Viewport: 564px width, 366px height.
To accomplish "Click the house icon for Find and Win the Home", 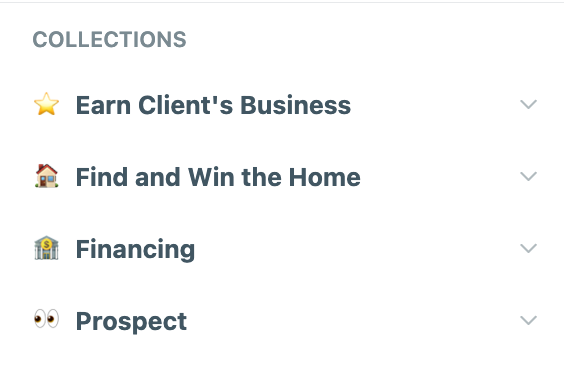I will (46, 176).
